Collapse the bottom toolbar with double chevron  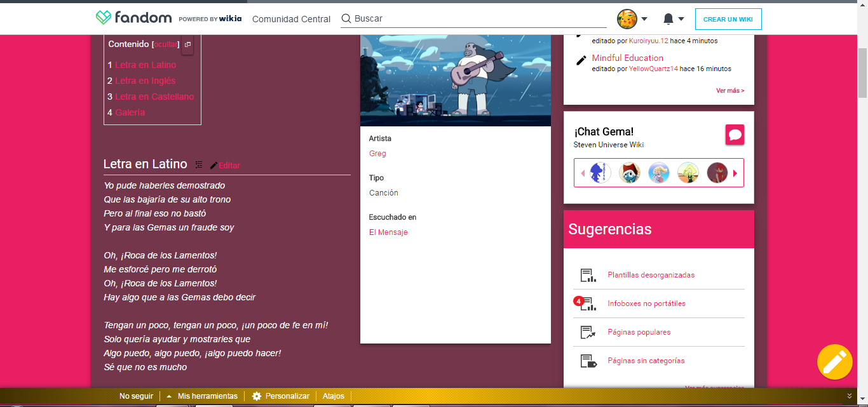point(850,396)
